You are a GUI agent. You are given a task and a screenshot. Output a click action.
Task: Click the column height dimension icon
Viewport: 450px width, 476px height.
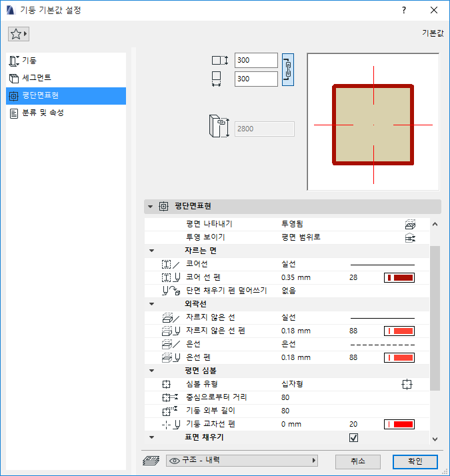[220, 61]
